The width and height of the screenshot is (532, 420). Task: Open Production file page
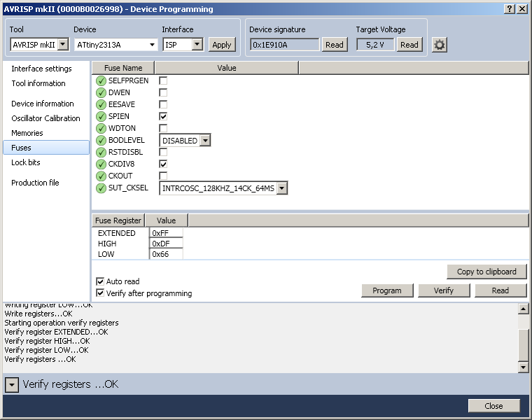point(35,183)
